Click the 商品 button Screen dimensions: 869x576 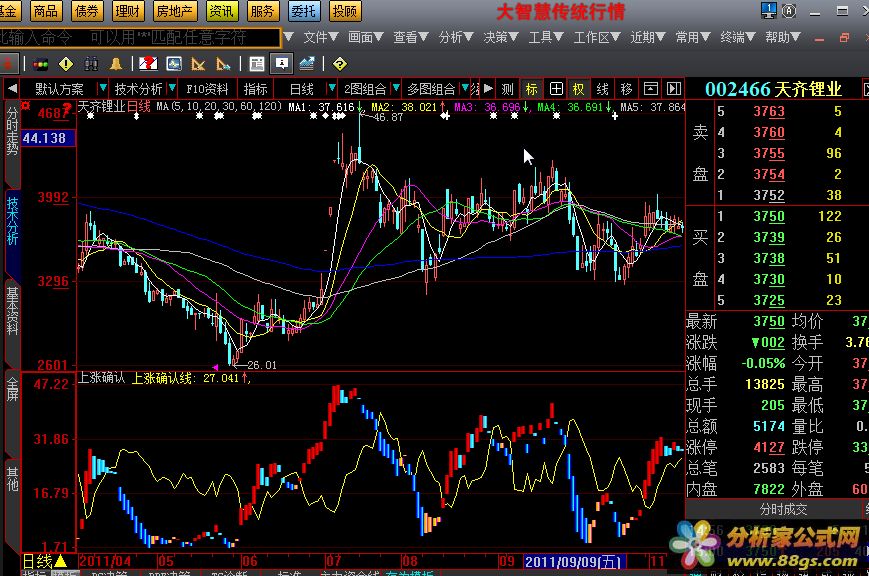45,11
